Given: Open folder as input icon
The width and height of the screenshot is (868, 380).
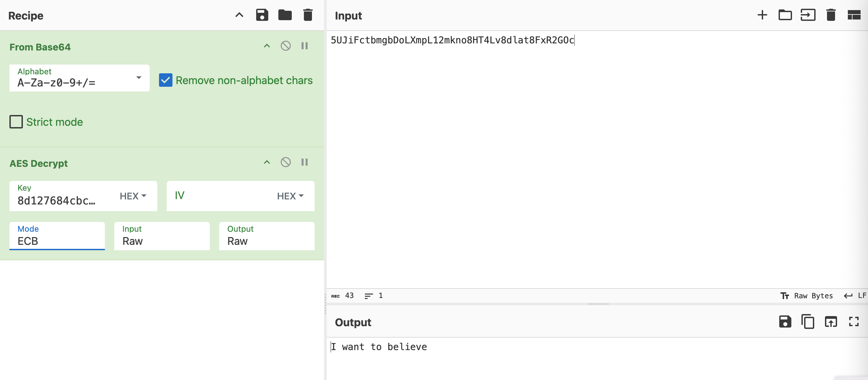Looking at the screenshot, I should (785, 15).
